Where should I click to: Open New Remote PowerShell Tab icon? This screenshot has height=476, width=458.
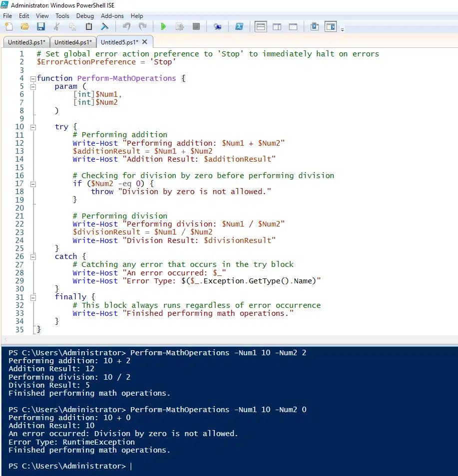[217, 27]
